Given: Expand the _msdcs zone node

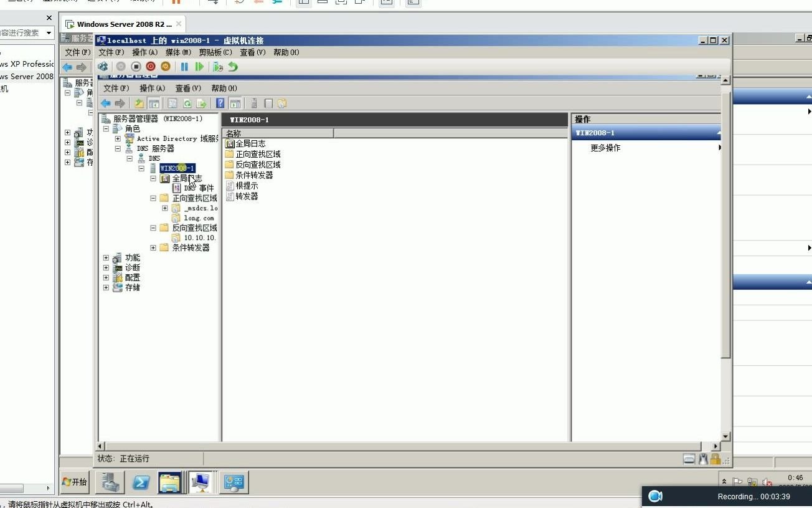Looking at the screenshot, I should pyautogui.click(x=165, y=208).
